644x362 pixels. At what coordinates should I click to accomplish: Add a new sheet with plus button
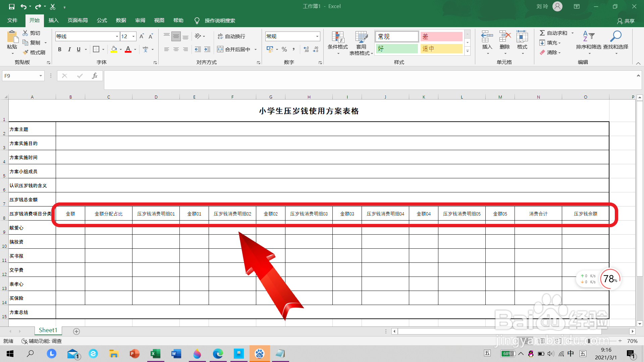pos(76,331)
